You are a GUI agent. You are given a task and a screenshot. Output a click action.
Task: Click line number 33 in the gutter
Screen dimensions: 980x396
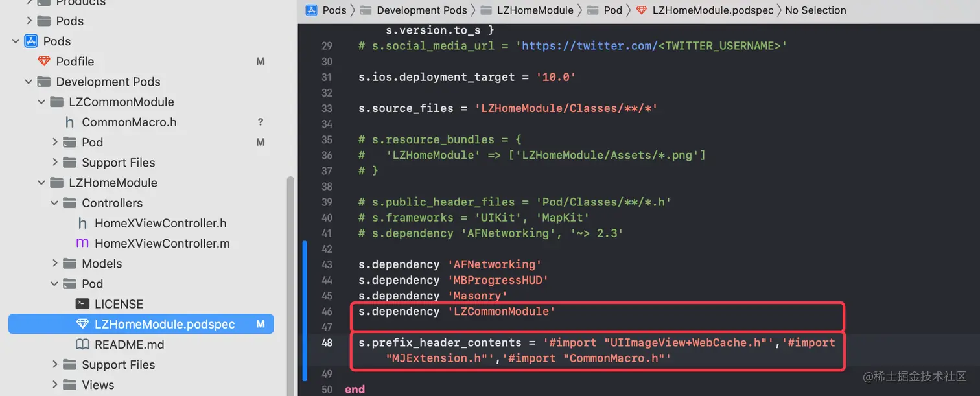pos(327,108)
